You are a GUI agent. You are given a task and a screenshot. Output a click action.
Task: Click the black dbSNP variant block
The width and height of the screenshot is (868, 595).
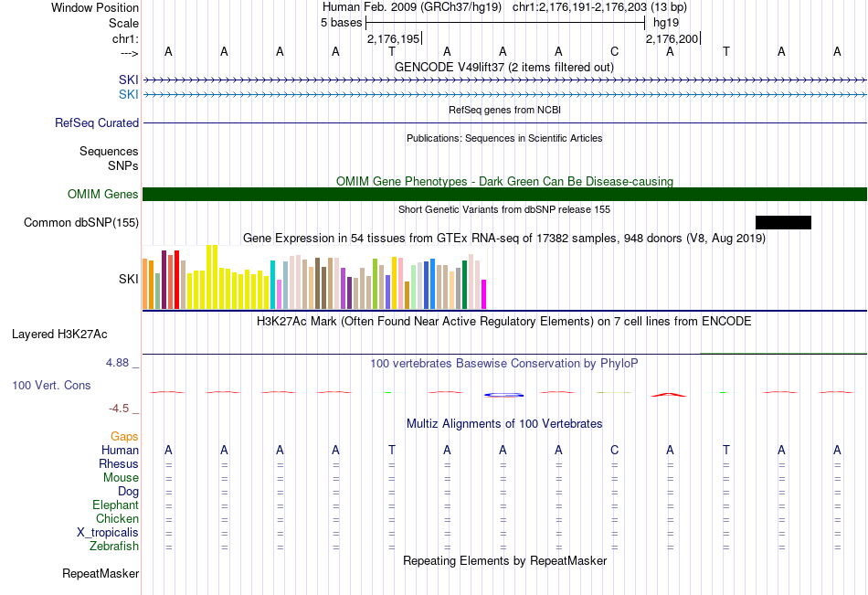783,223
